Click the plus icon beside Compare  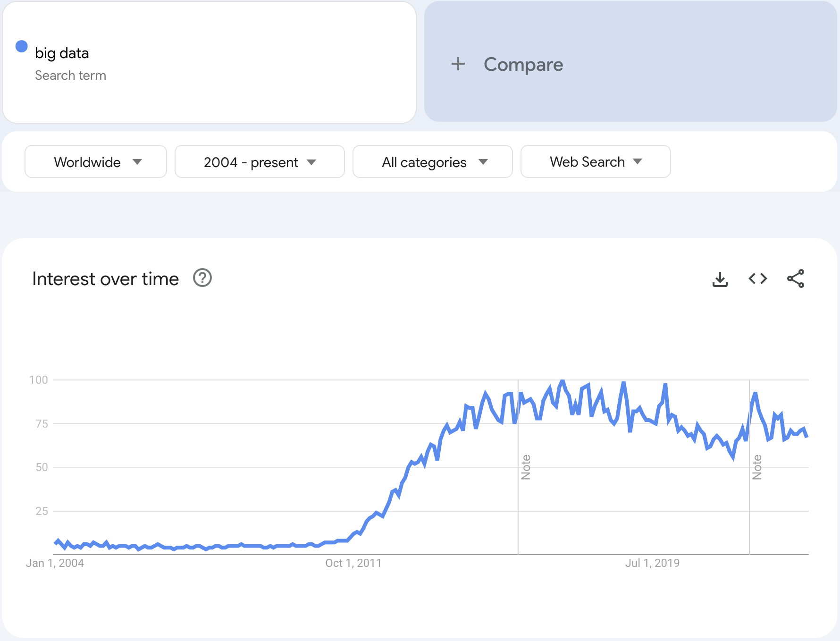[458, 64]
